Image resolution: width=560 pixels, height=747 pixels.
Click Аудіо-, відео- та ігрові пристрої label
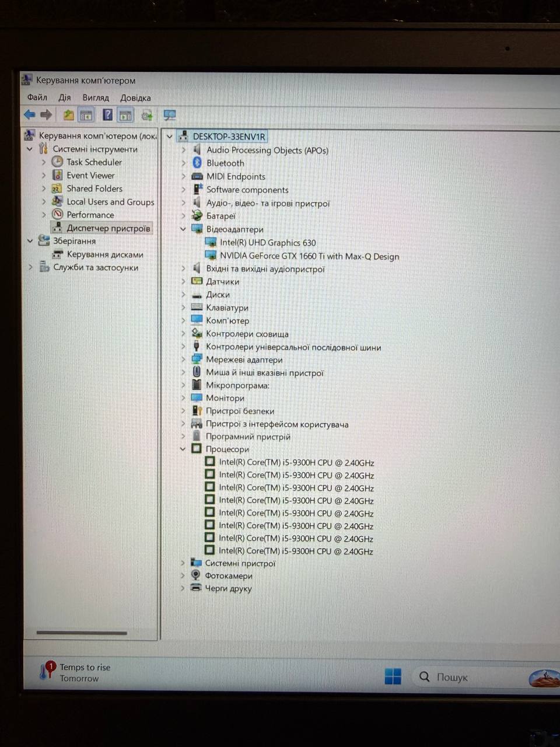[x=268, y=203]
